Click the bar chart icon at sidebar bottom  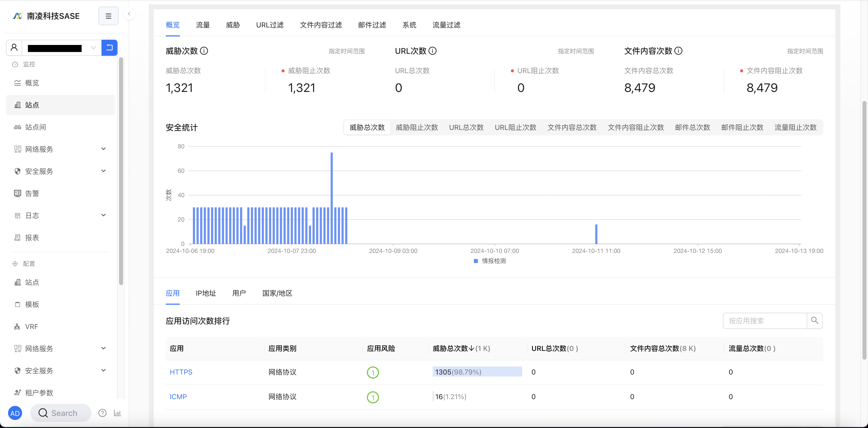click(117, 413)
